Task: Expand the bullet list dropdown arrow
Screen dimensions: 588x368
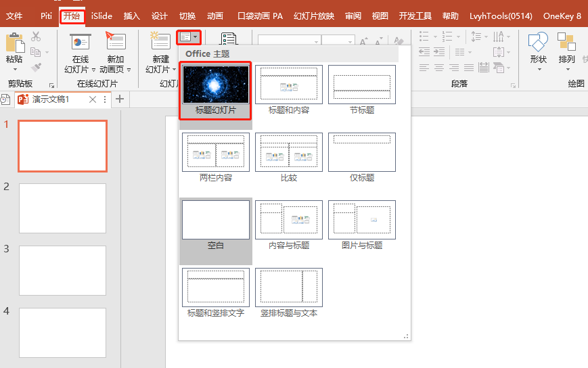Action: coord(435,37)
